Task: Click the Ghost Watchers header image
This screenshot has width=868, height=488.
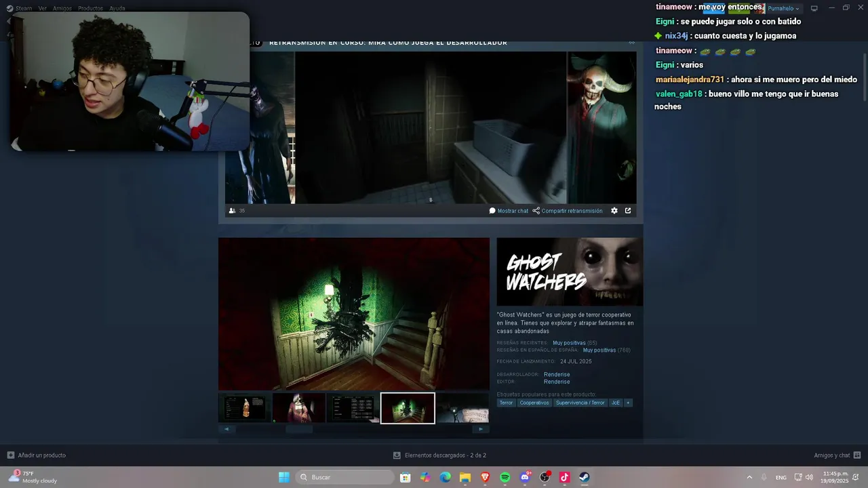Action: 570,272
